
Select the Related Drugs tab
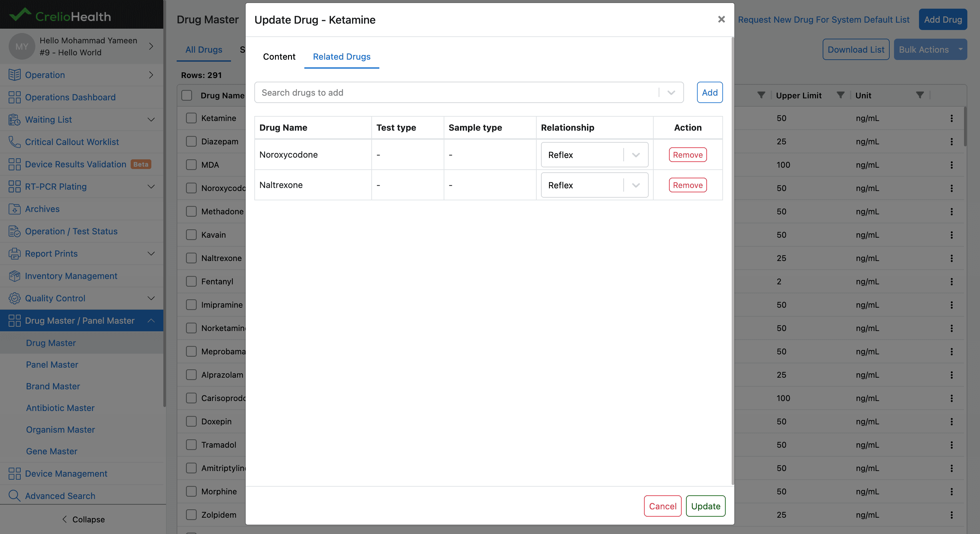(341, 57)
